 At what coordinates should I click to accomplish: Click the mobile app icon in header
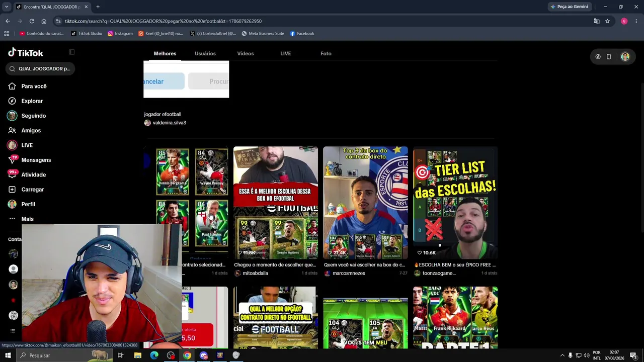tap(609, 57)
